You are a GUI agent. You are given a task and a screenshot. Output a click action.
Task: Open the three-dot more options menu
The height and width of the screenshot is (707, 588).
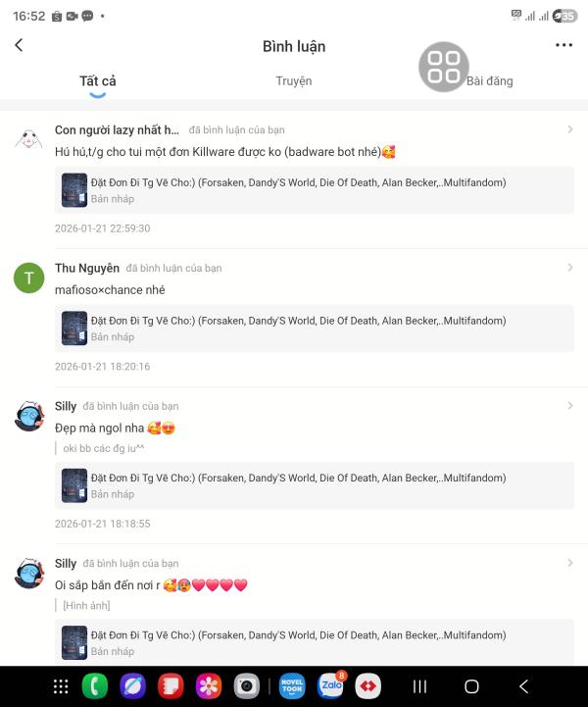tap(563, 45)
